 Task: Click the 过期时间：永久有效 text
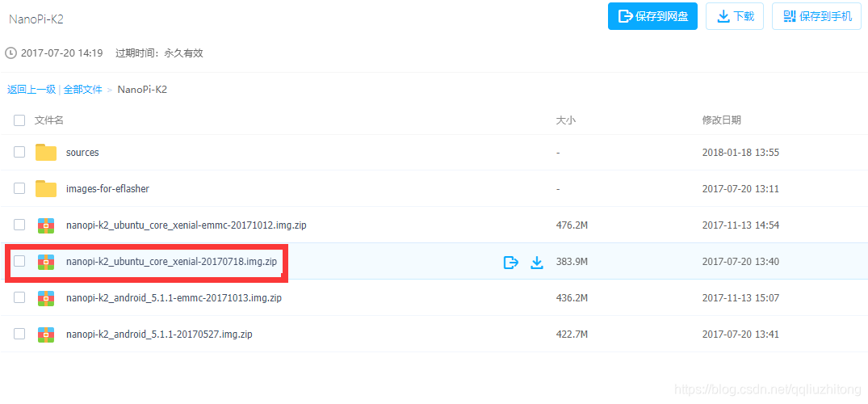coord(159,53)
